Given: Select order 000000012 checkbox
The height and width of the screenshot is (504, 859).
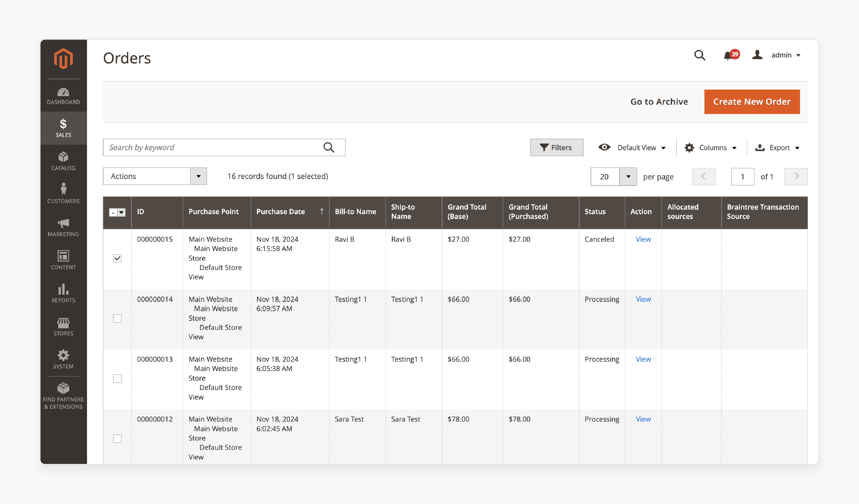Looking at the screenshot, I should coord(117,439).
